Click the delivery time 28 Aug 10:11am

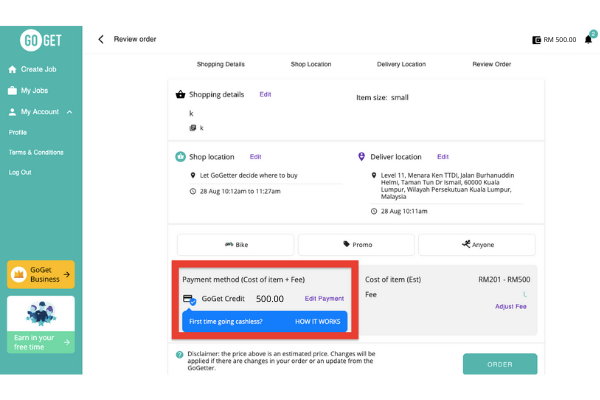click(x=404, y=211)
